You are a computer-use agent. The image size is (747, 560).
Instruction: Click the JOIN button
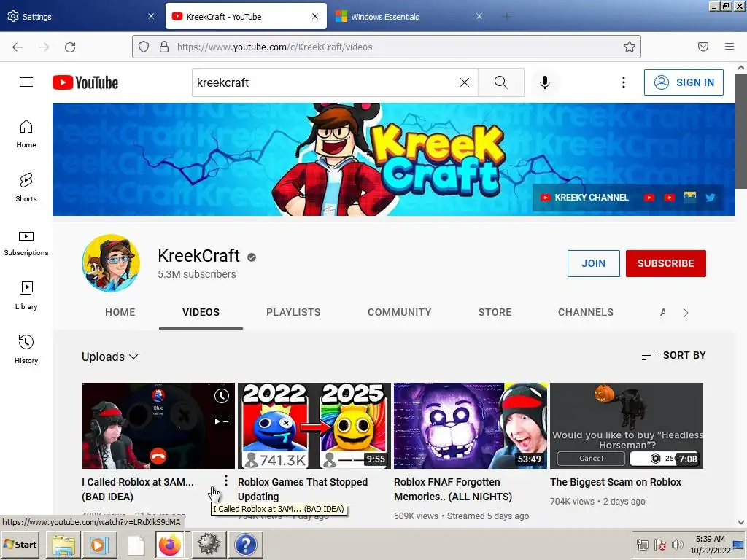[x=593, y=263]
